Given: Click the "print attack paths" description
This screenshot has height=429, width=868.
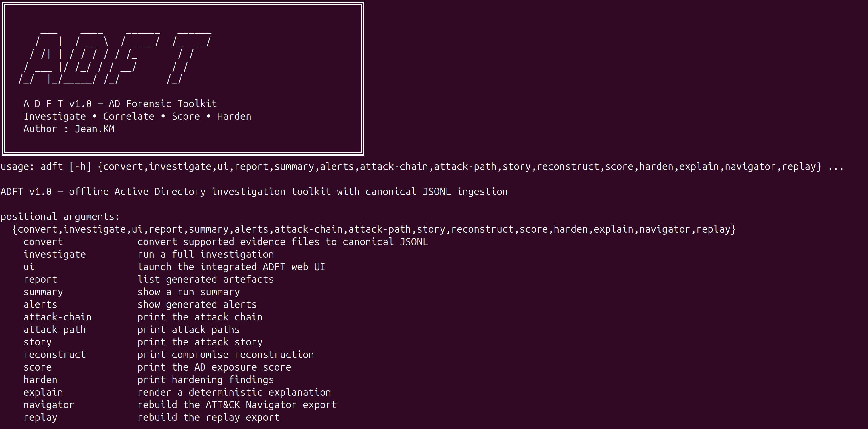Looking at the screenshot, I should pyautogui.click(x=188, y=330).
